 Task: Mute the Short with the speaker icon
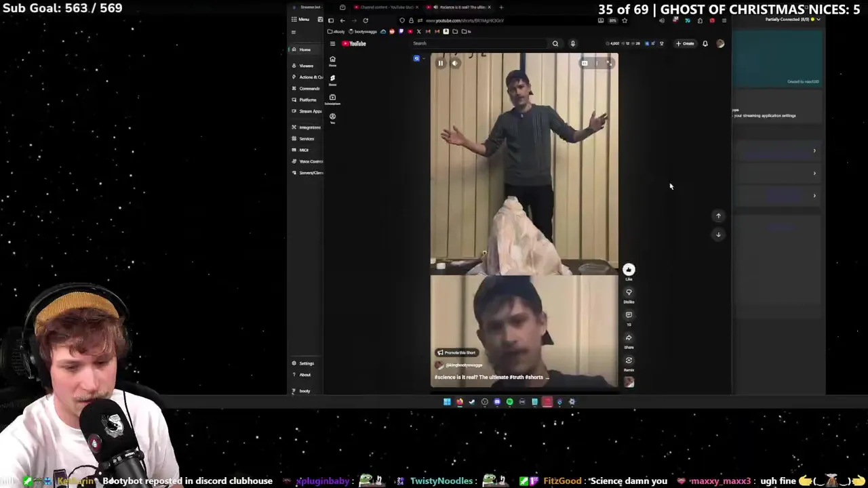click(x=455, y=63)
